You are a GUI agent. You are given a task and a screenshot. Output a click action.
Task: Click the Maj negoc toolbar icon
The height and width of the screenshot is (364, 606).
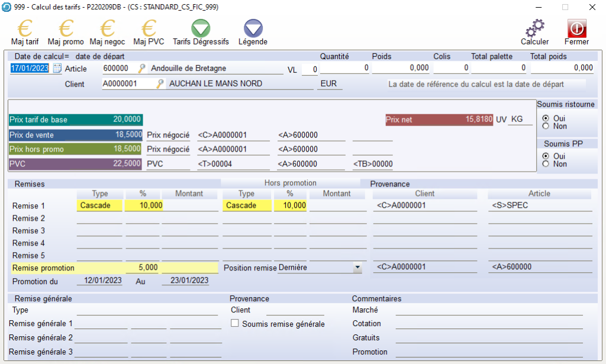(107, 28)
